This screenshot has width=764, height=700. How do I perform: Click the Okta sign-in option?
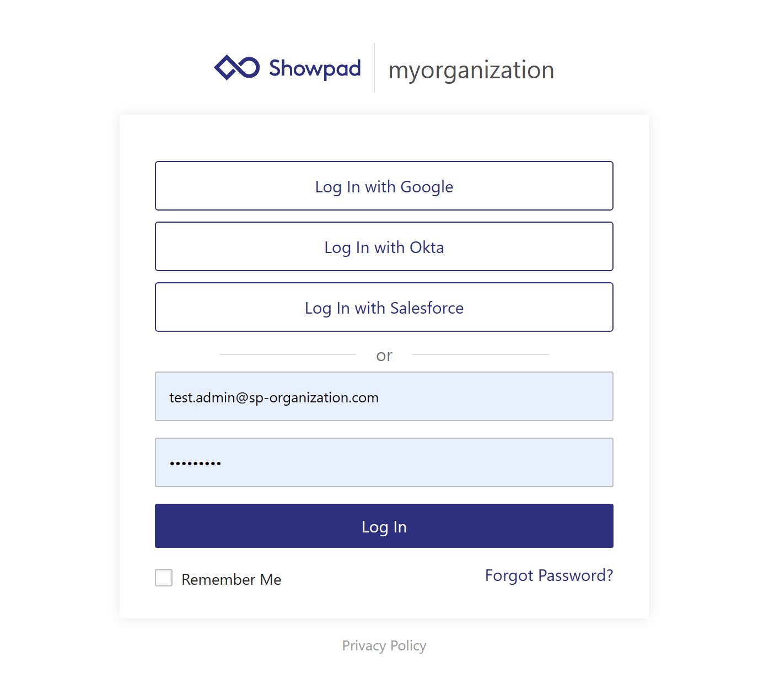[x=384, y=247]
